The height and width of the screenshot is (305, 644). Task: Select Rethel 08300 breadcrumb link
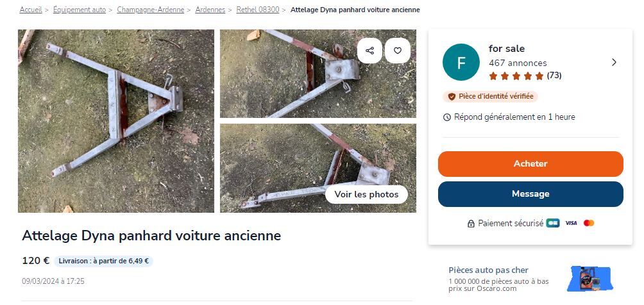(x=258, y=10)
